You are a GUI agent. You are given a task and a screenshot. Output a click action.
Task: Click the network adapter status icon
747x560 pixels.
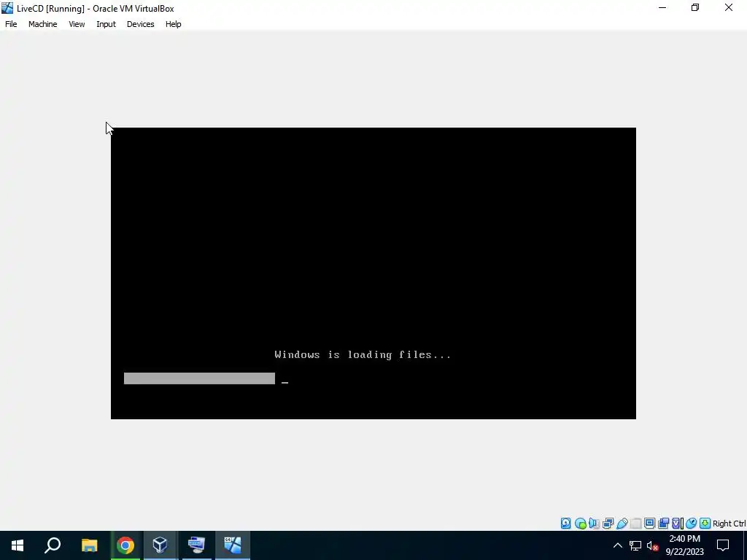click(x=608, y=524)
